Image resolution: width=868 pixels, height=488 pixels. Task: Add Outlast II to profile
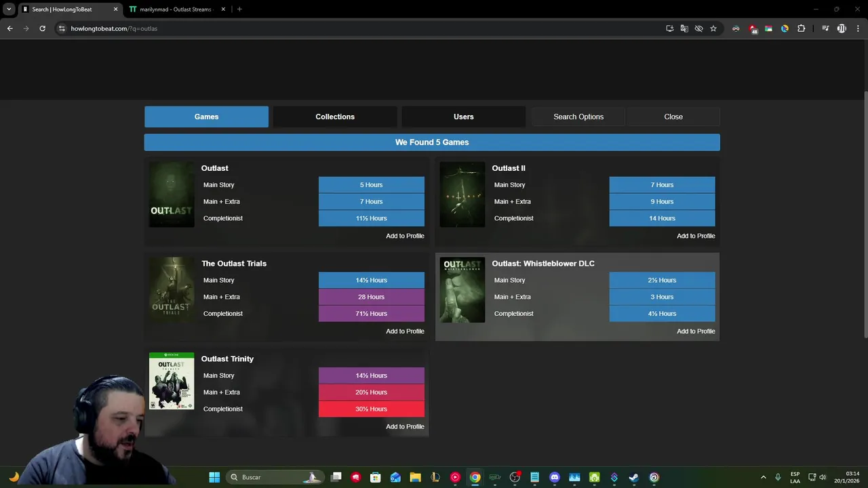pyautogui.click(x=696, y=236)
